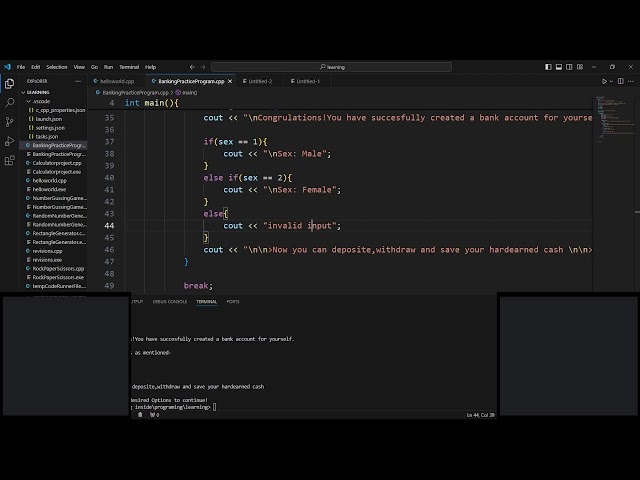Click the Ln 44, Col 39 status item

pyautogui.click(x=480, y=415)
